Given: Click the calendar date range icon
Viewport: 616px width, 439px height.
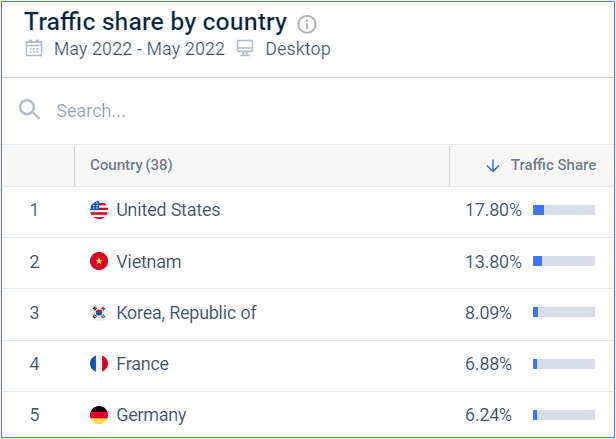Looking at the screenshot, I should 34,48.
